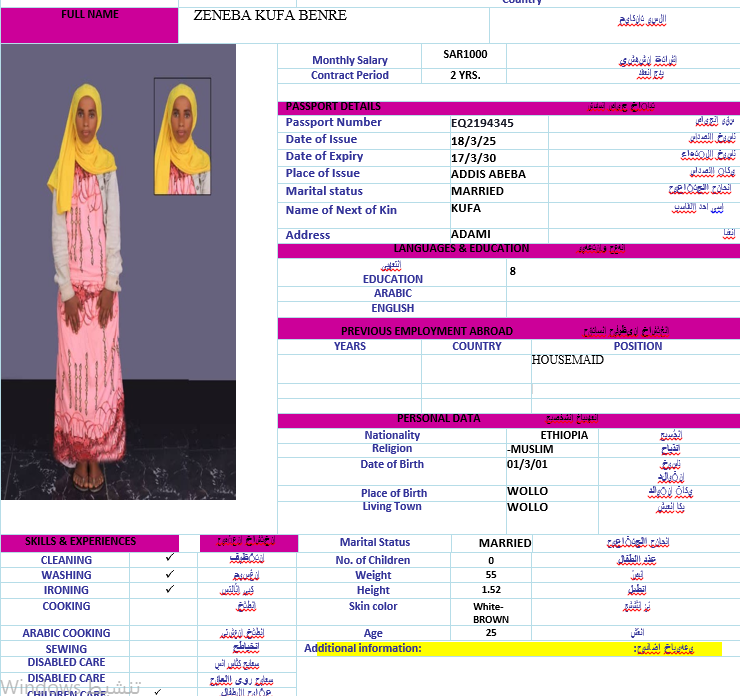
Task: Click the small passport portrait photo
Action: pyautogui.click(x=183, y=136)
